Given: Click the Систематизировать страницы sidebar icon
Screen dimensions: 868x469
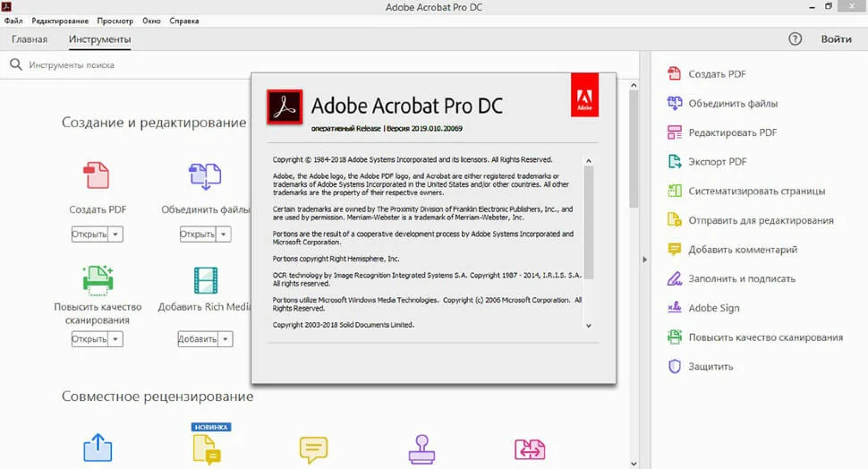Looking at the screenshot, I should coord(674,191).
